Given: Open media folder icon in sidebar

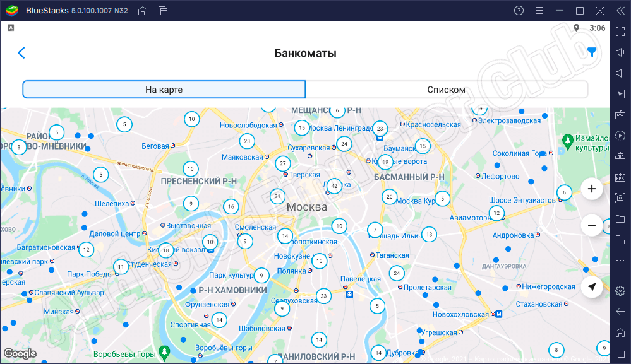Looking at the screenshot, I should pos(620,218).
